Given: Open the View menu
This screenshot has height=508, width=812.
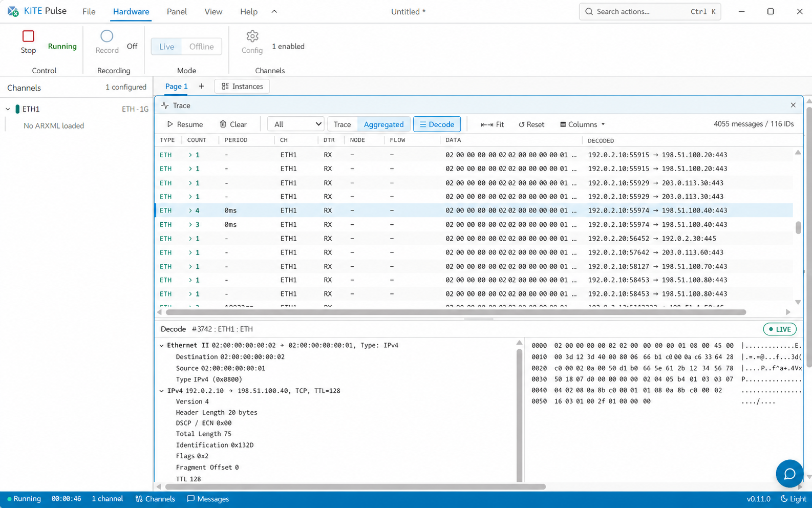Looking at the screenshot, I should [213, 11].
